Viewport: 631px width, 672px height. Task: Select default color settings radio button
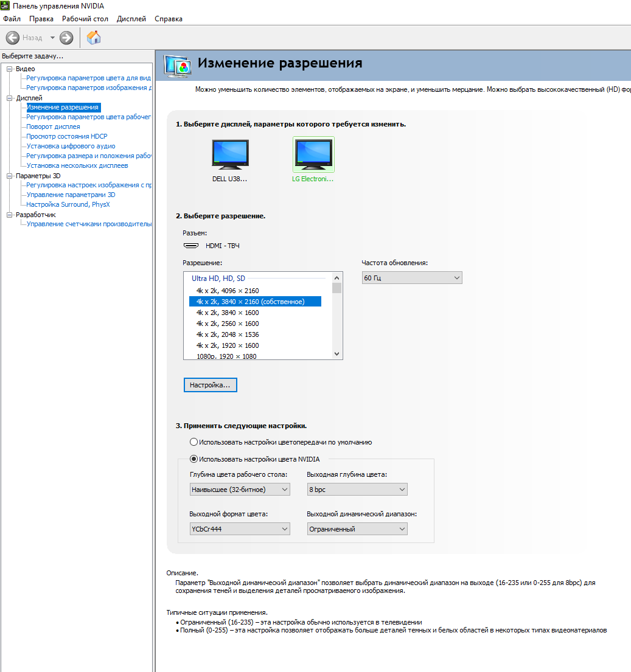point(194,442)
